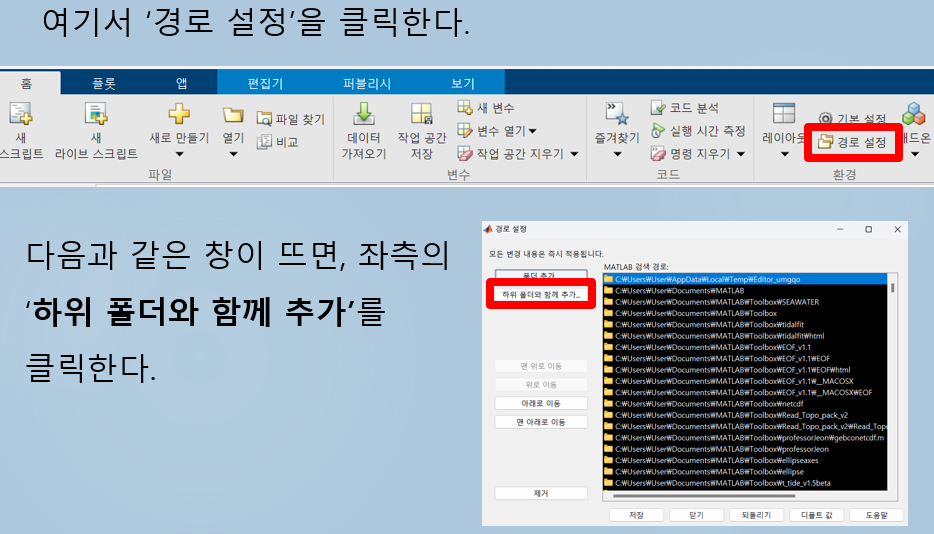Expand the 레이아웃 dropdown arrow
The image size is (934, 534).
point(784,154)
